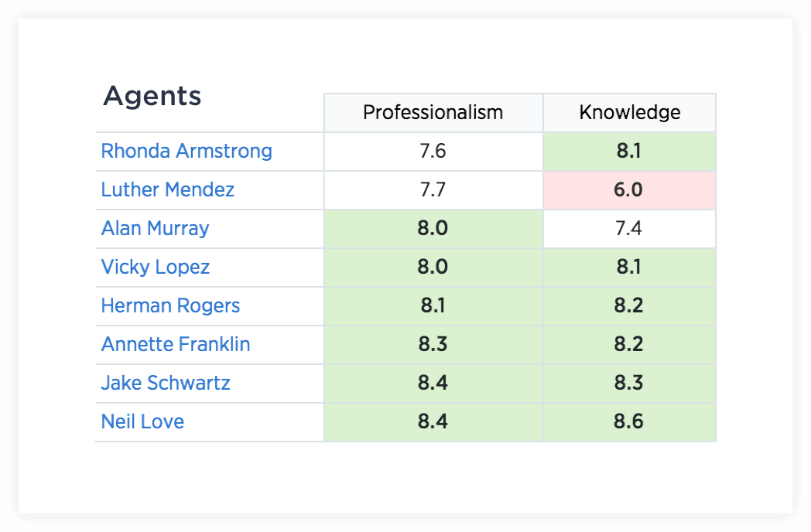The width and height of the screenshot is (811, 532).
Task: Open Jake Schwartz's agent page
Action: click(166, 383)
